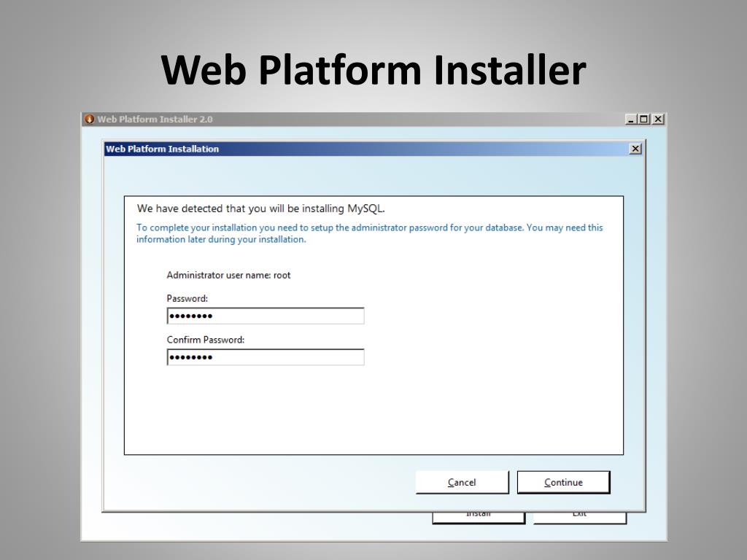The height and width of the screenshot is (560, 747).
Task: Click the partially hidden Exit button
Action: tap(580, 518)
